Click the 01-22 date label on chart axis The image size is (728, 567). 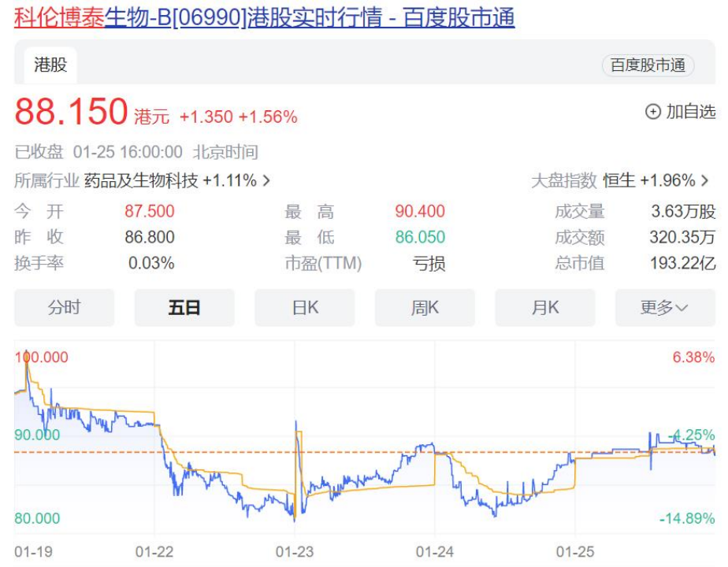[154, 552]
